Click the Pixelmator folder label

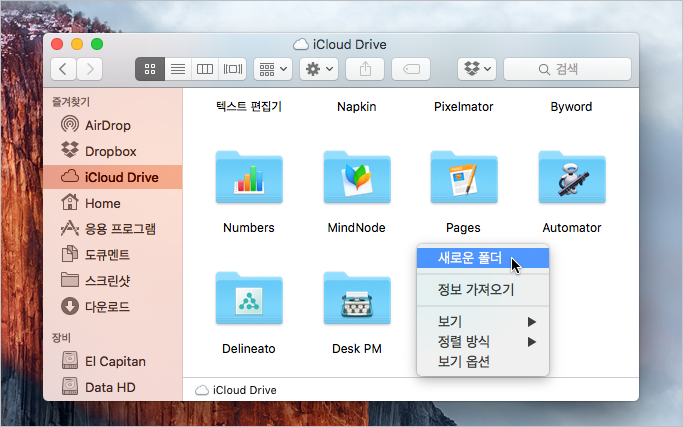pos(463,107)
